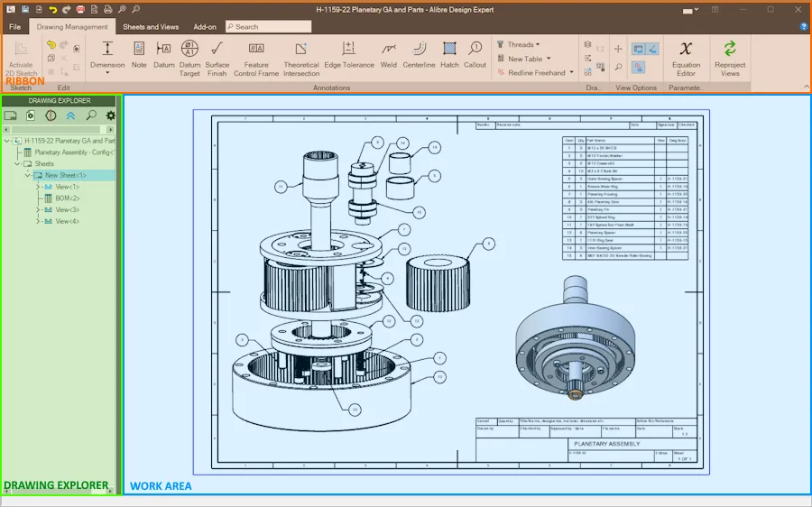Select the Note annotation tool

tap(139, 54)
